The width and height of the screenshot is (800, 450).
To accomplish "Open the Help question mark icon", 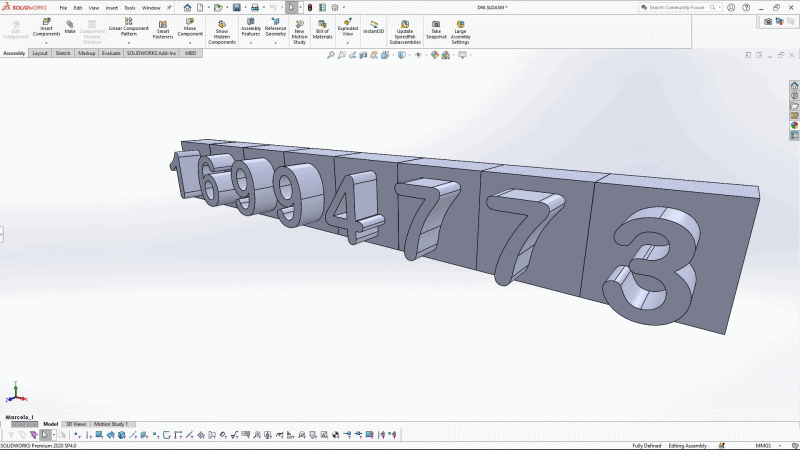I will (746, 8).
